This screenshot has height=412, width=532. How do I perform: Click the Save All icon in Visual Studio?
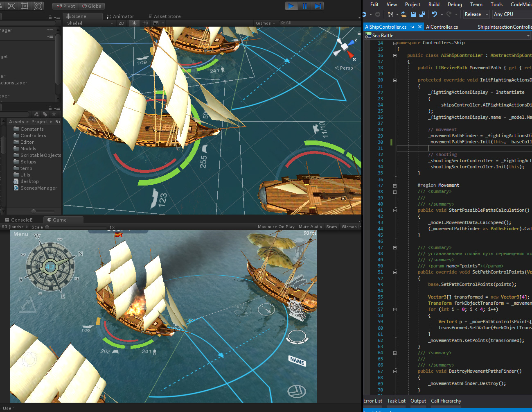(423, 14)
